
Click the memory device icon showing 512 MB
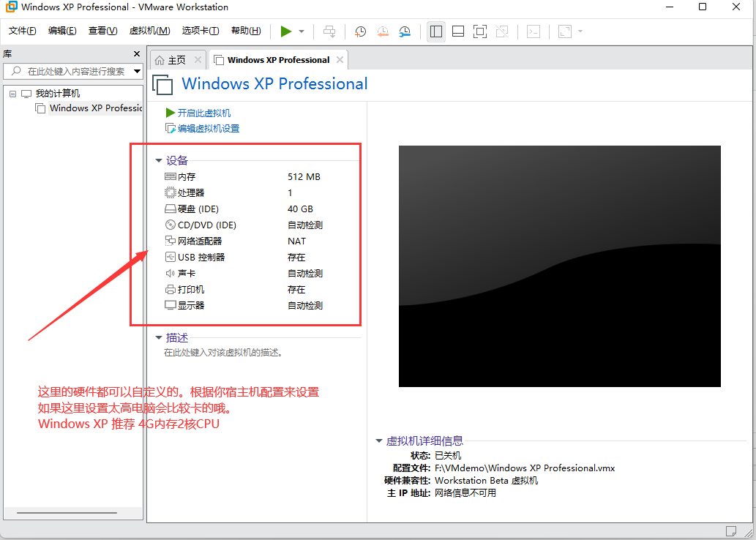tap(170, 176)
